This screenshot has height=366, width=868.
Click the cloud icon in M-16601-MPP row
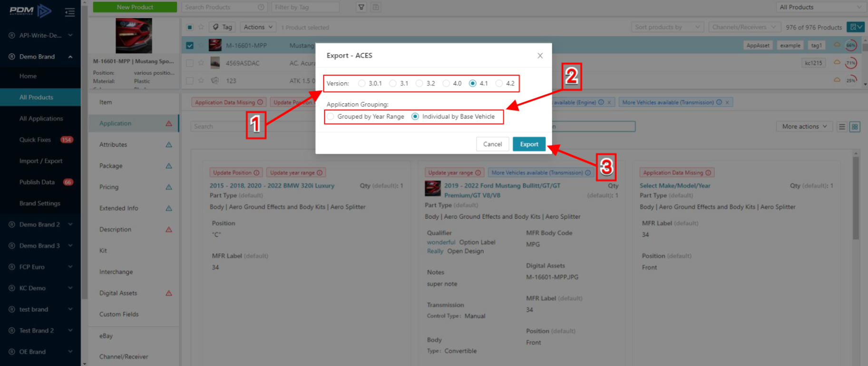(x=837, y=45)
